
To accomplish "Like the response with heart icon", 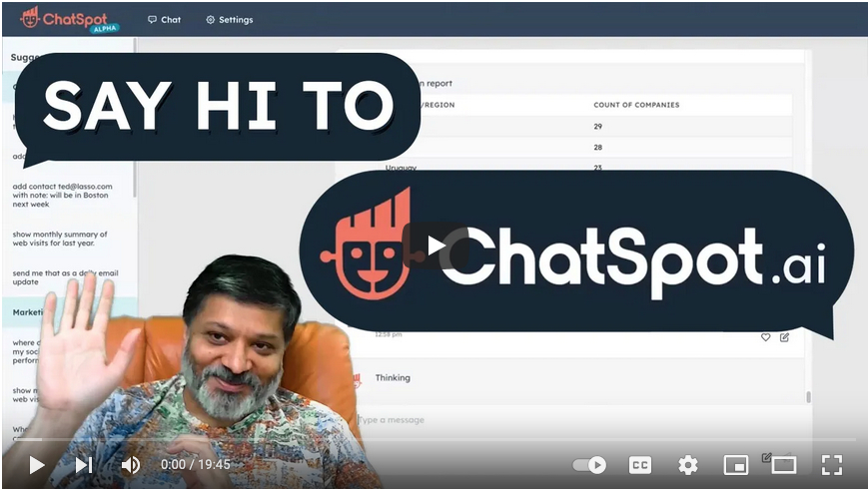I will click(765, 337).
